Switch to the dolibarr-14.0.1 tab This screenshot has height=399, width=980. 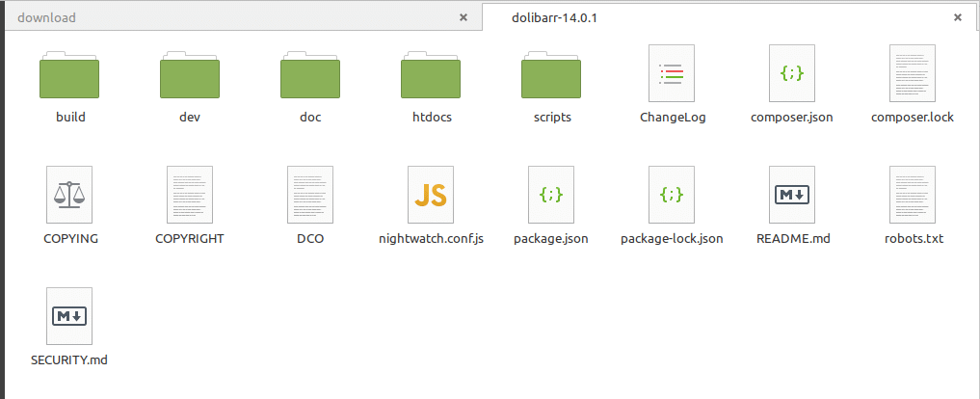729,17
